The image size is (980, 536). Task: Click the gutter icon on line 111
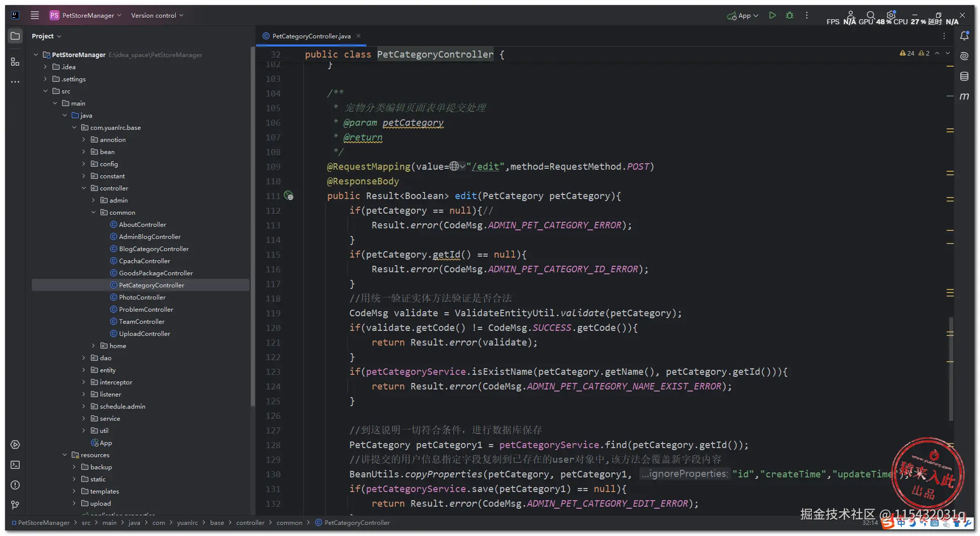tap(289, 196)
